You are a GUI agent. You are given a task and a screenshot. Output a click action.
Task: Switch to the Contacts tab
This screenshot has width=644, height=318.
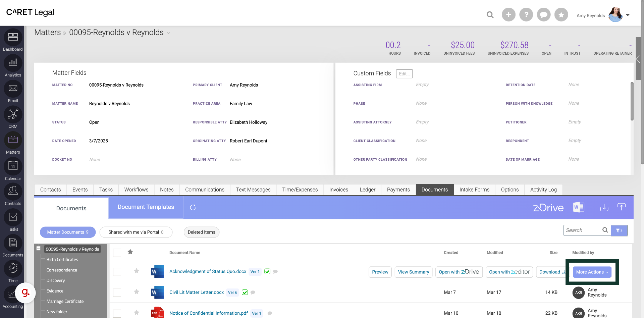51,190
